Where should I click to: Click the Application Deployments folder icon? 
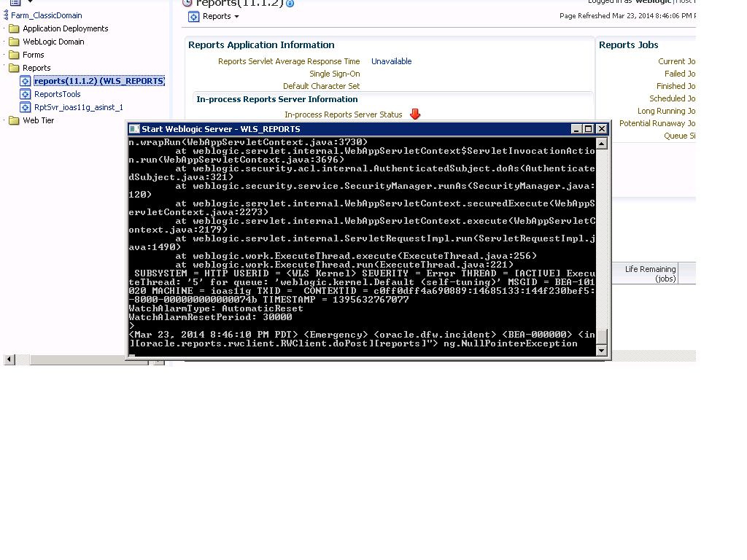(14, 28)
